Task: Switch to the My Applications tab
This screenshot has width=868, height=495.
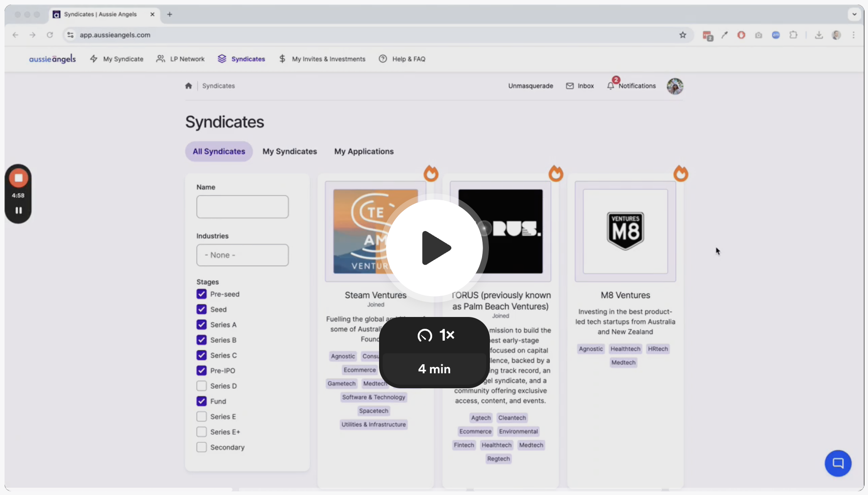Action: pyautogui.click(x=364, y=152)
